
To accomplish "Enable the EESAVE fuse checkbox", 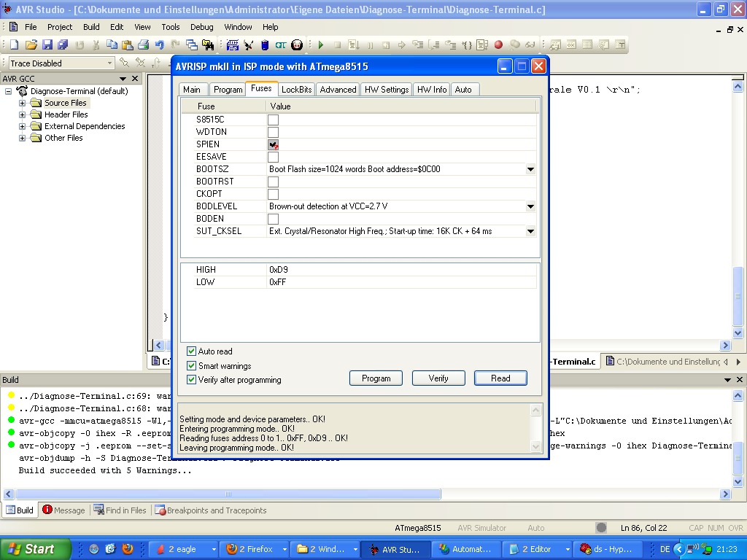I will 273,157.
